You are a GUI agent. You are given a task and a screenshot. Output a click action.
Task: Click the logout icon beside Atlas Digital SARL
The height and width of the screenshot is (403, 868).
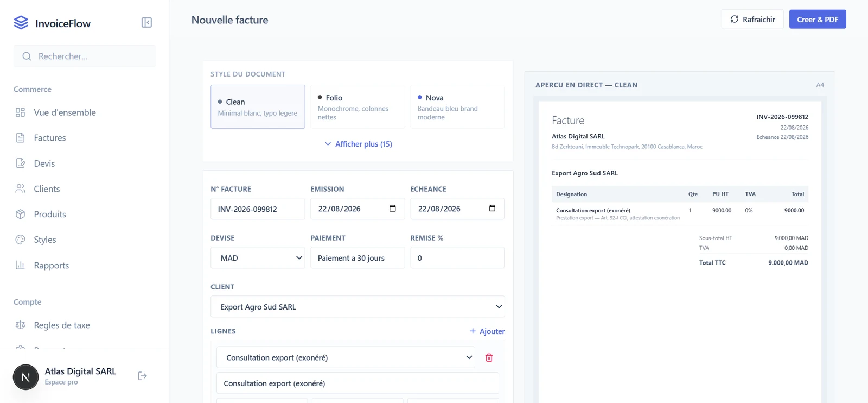[x=143, y=376]
